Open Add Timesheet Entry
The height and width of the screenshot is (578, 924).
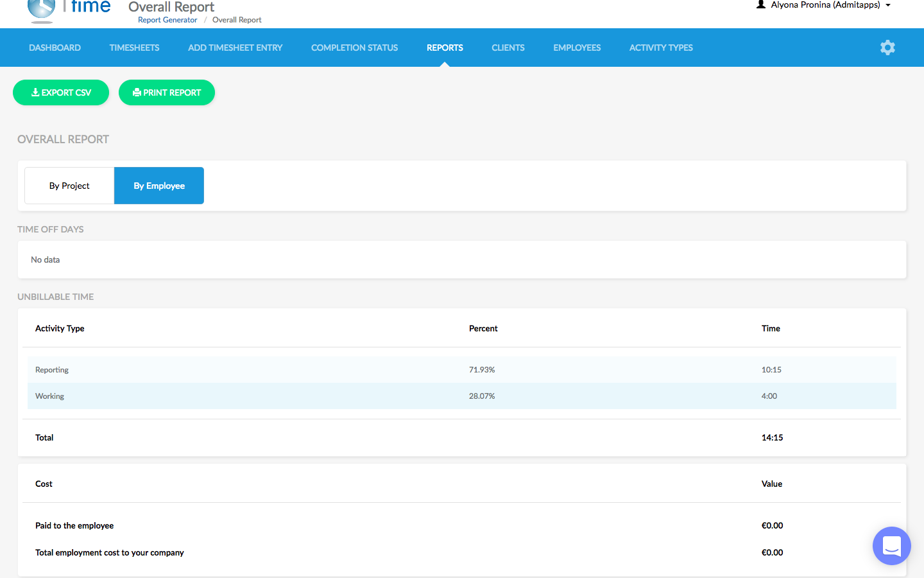tap(235, 48)
